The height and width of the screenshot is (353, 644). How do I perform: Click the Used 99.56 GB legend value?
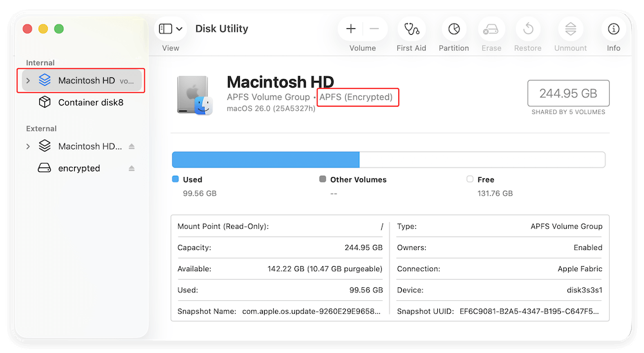coord(200,193)
